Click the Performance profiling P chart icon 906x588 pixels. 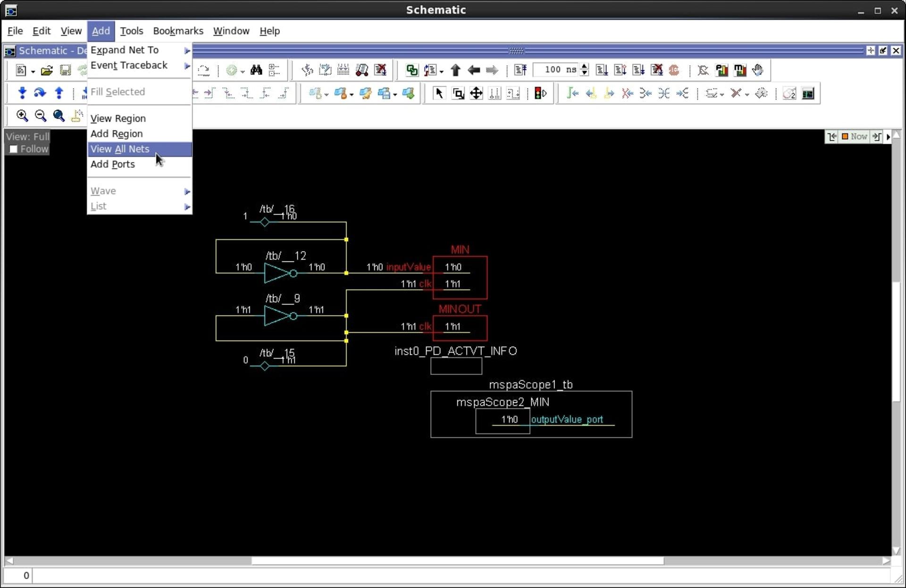pos(721,70)
